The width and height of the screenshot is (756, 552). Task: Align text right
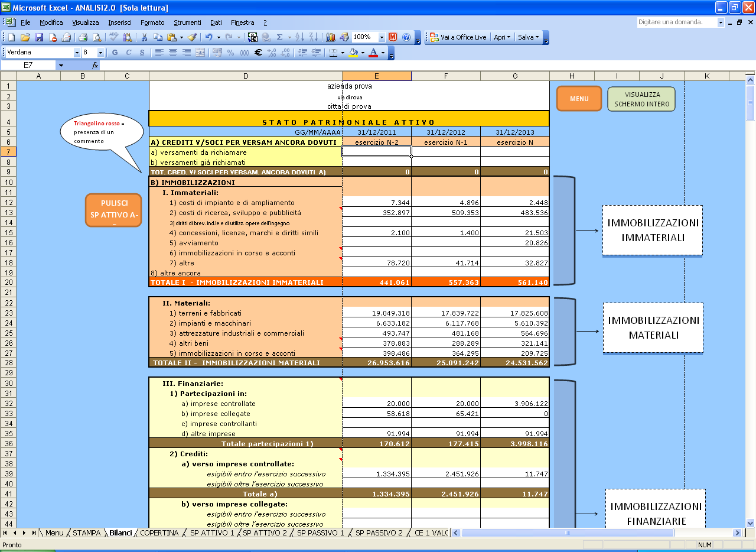186,53
